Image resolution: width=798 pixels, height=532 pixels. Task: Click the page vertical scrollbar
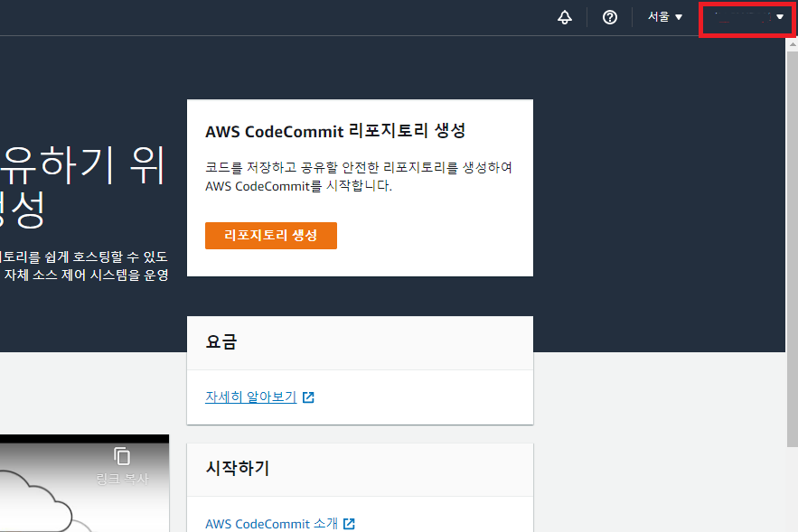click(792, 249)
